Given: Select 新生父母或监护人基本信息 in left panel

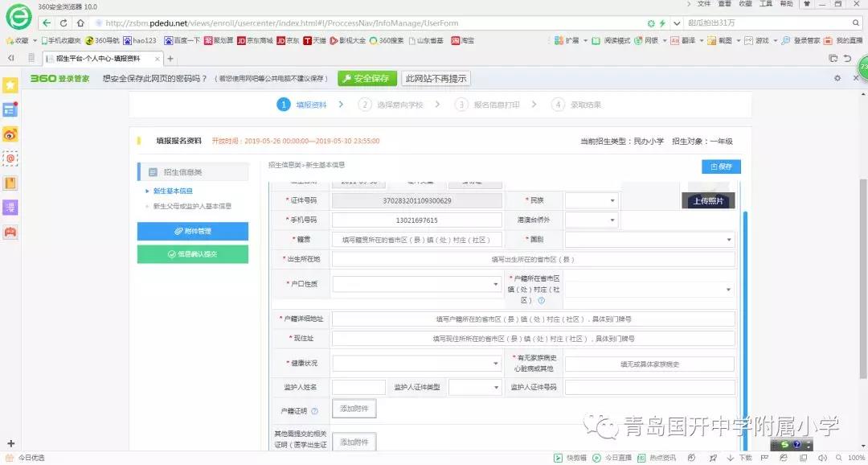Looking at the screenshot, I should coord(192,206).
